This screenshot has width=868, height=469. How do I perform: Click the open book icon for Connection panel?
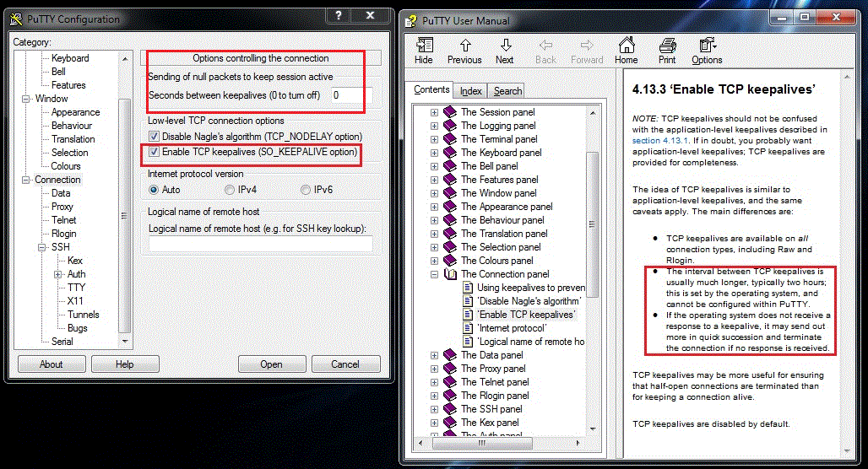pyautogui.click(x=450, y=274)
